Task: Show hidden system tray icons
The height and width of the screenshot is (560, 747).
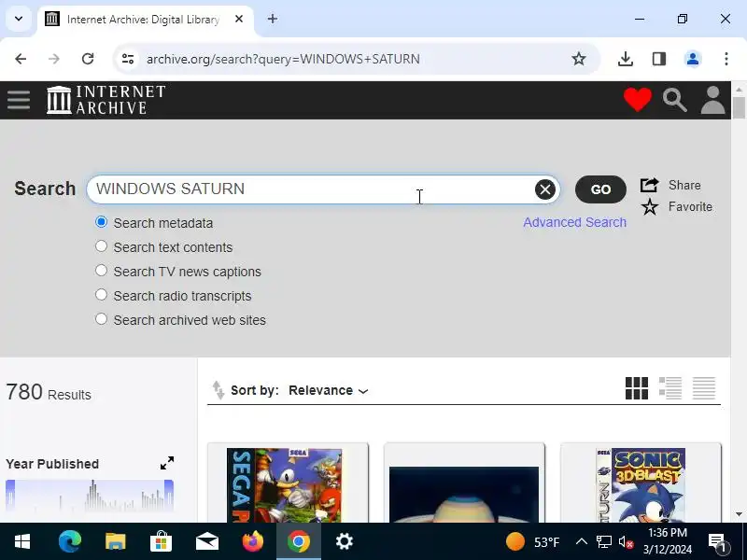Action: [581, 541]
